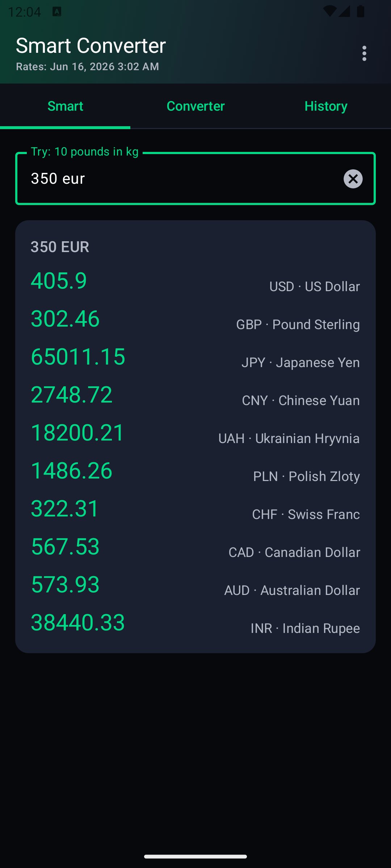Select the PLN Polish Zloty result
391x868 pixels.
point(195,471)
